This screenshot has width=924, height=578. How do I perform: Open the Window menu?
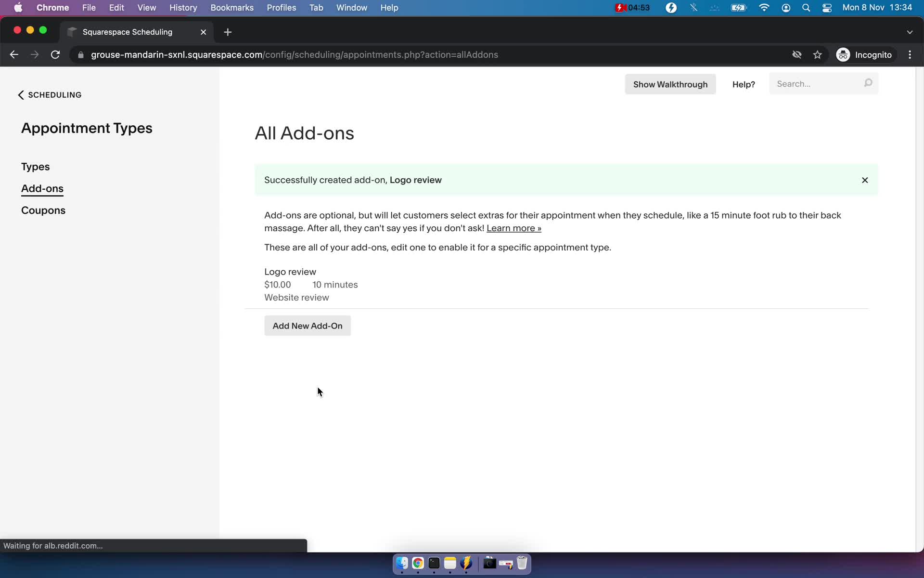click(x=352, y=8)
